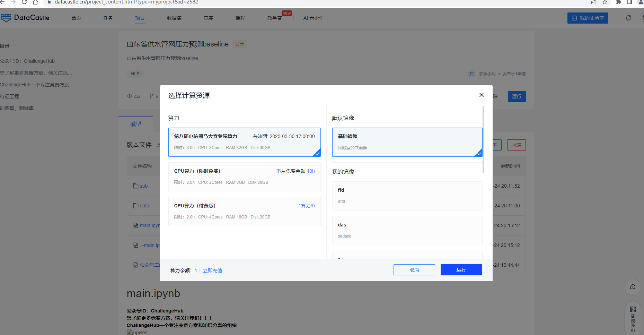Viewport: 644px width, 335px height.
Task: Open browser extensions puzzle icon
Action: (619, 2)
